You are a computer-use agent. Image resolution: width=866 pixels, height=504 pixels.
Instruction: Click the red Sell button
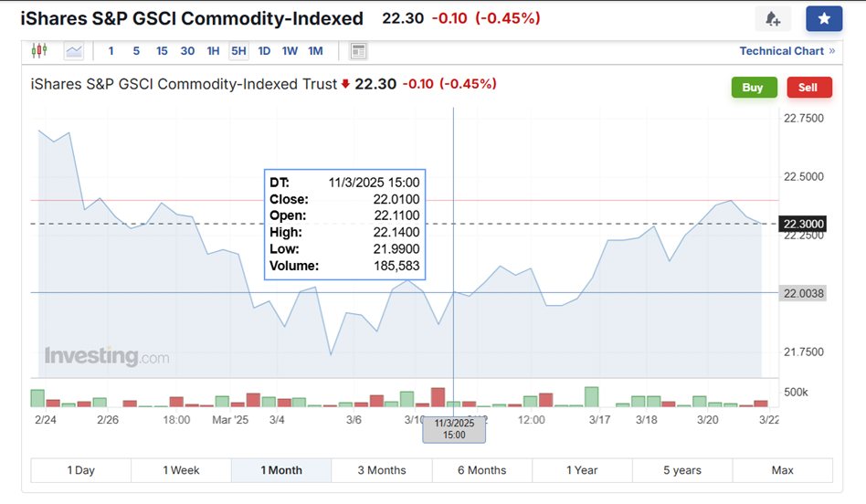(x=809, y=88)
